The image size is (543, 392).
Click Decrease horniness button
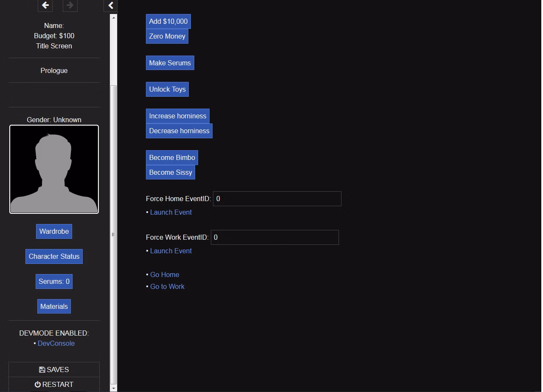179,131
